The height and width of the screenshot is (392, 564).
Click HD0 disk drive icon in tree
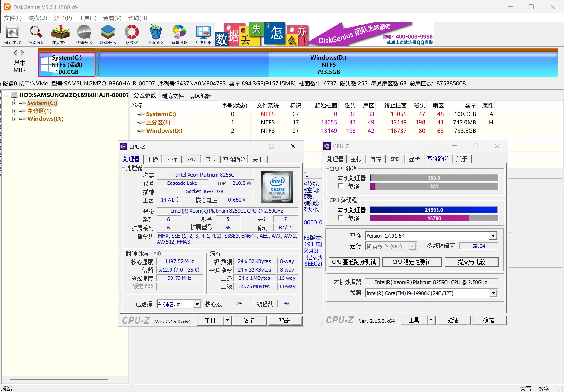(15, 95)
